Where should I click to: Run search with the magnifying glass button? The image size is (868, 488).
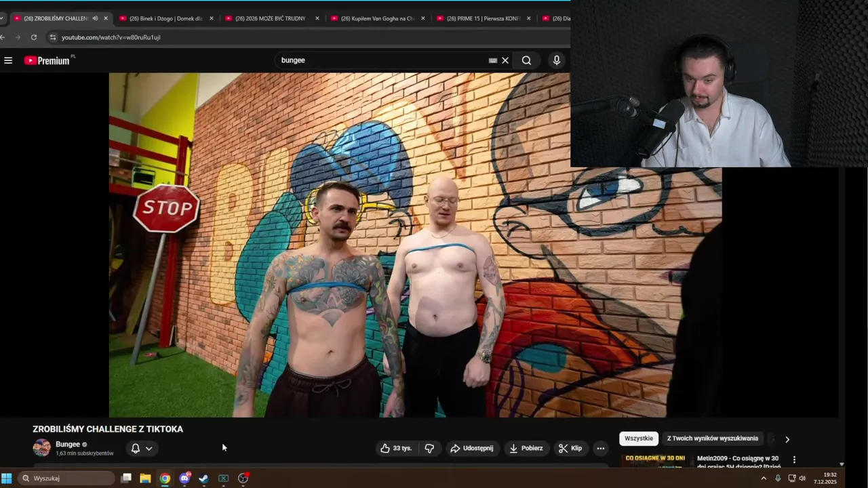coord(526,60)
